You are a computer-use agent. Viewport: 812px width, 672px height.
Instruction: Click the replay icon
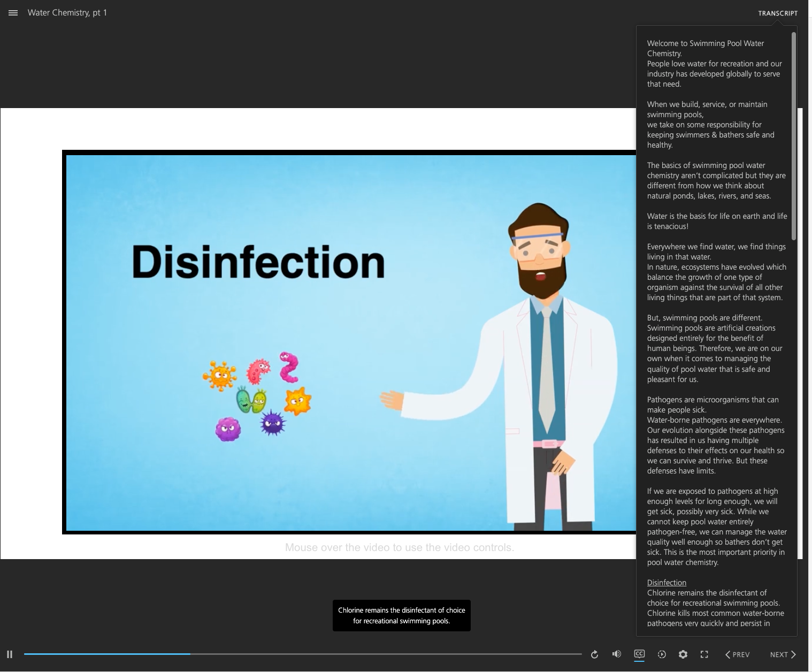click(x=594, y=654)
